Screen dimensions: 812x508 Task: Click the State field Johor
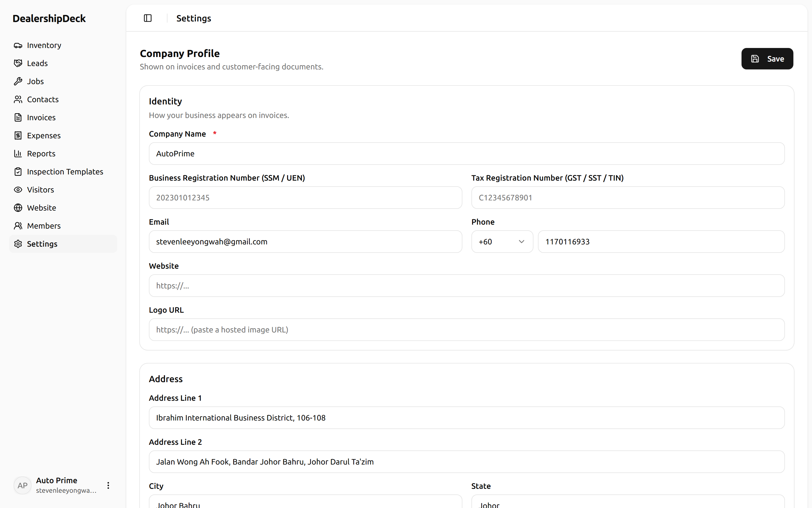pos(628,502)
